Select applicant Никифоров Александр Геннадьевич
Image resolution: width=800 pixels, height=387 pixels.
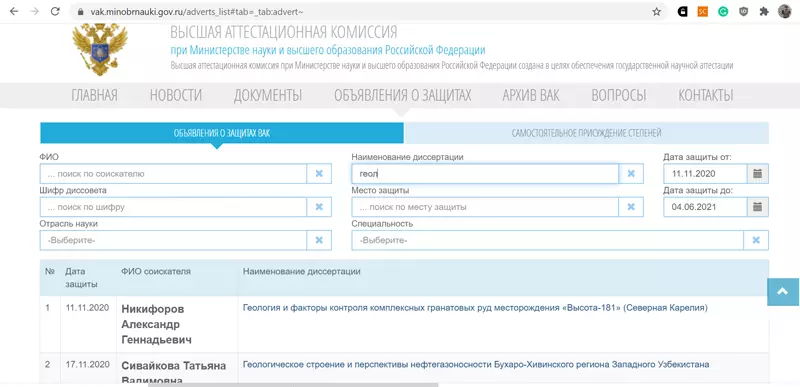(157, 325)
